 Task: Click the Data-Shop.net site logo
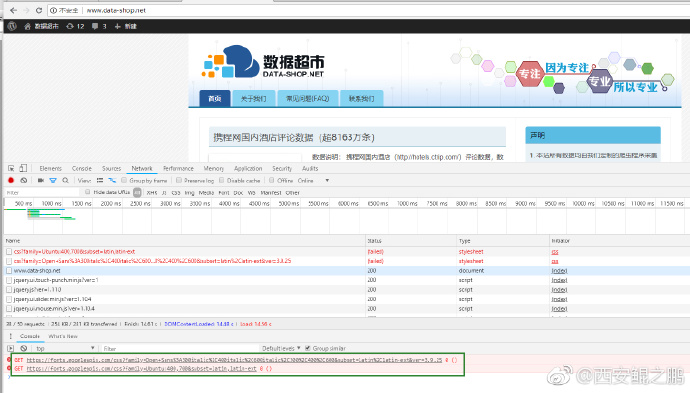(263, 62)
